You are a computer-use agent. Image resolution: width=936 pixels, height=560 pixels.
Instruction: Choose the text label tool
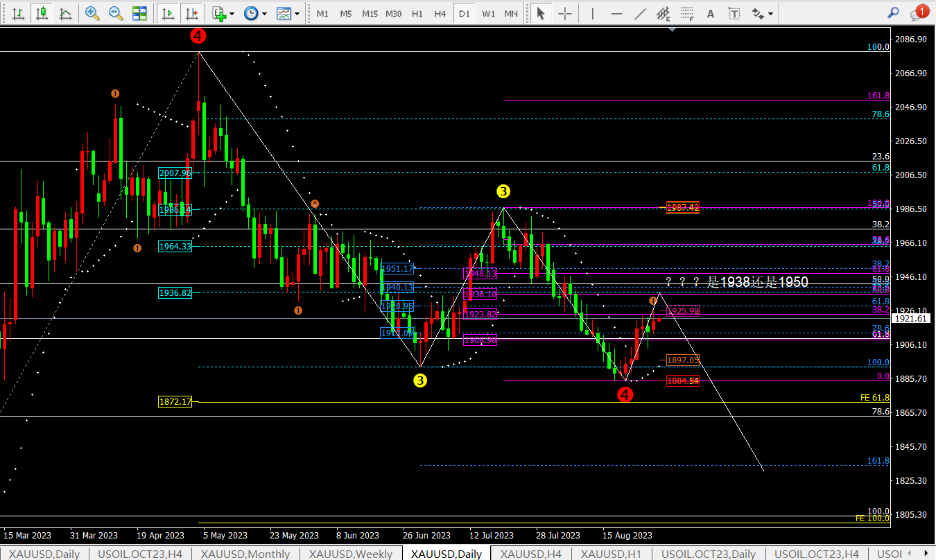point(734,13)
